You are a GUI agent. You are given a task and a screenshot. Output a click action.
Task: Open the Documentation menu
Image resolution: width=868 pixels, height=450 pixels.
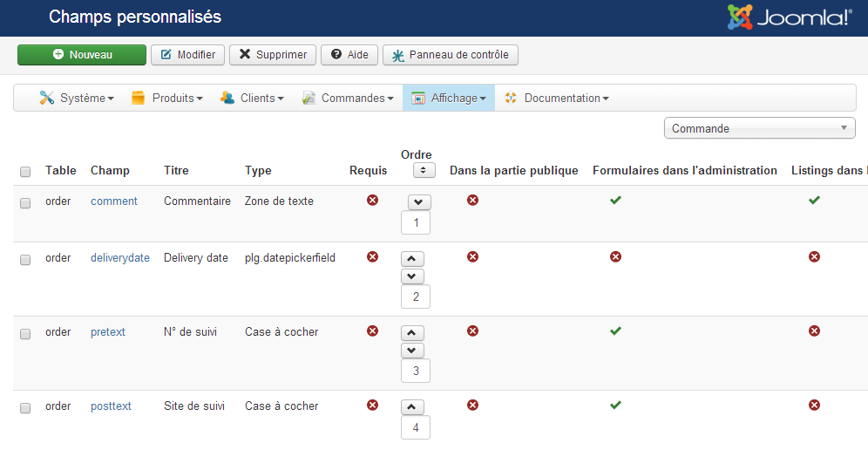(556, 99)
